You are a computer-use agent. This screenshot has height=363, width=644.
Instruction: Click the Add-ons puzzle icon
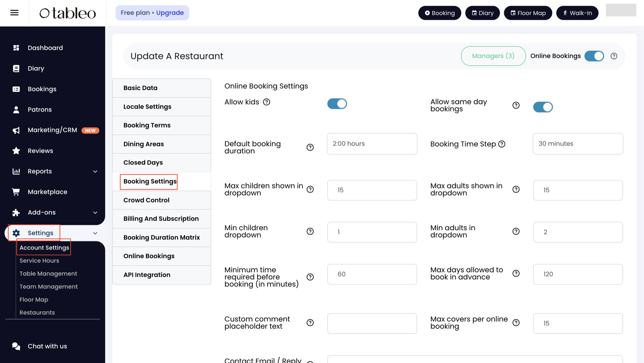(x=16, y=212)
